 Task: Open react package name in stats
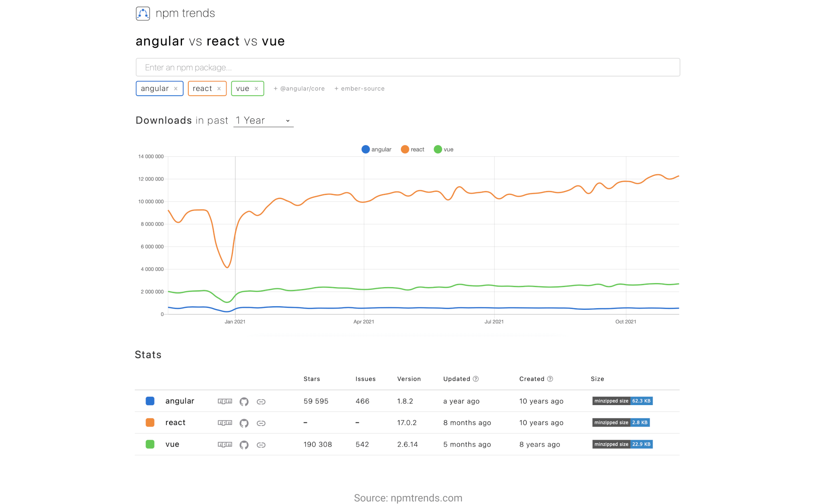click(x=175, y=422)
